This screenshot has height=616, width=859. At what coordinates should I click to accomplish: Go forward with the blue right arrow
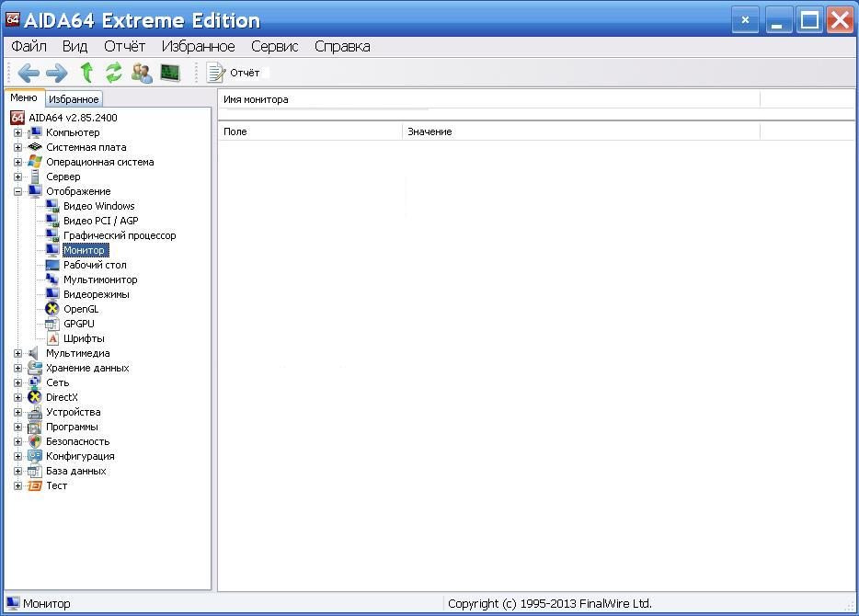(56, 73)
